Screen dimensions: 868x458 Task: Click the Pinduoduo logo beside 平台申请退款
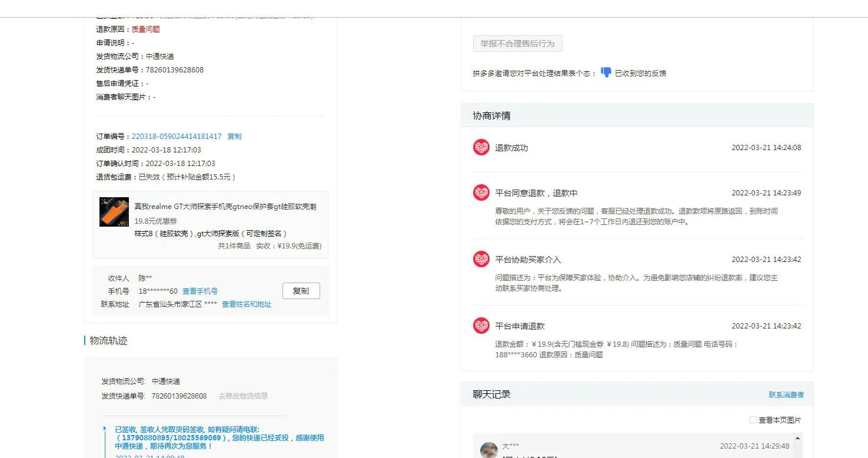tap(481, 326)
